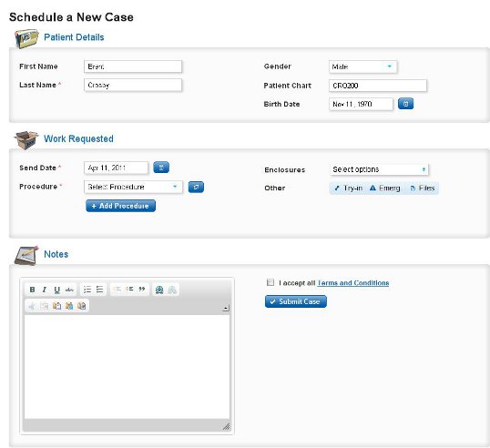Check I accept all Terms checkbox
This screenshot has height=448, width=490.
[271, 282]
